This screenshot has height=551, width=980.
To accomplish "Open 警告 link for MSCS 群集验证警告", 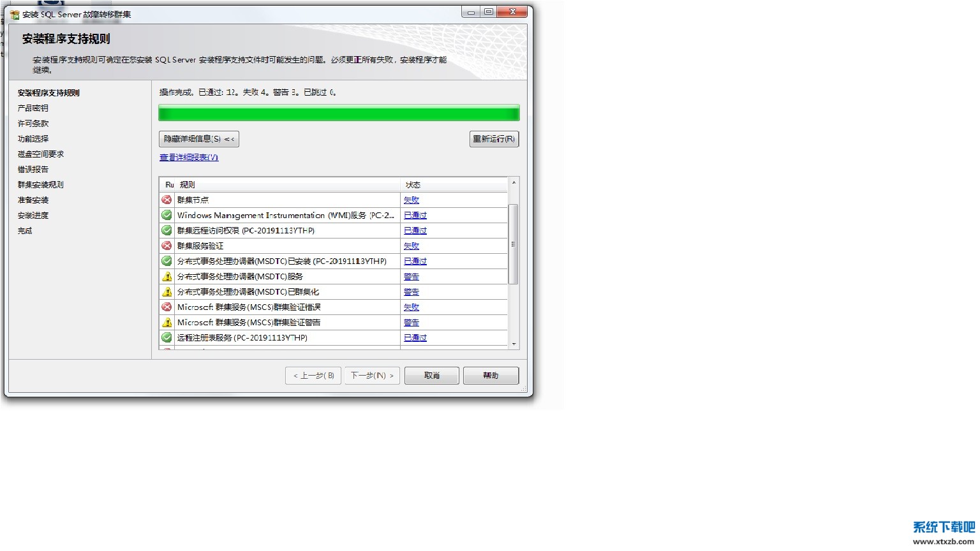I will [412, 323].
